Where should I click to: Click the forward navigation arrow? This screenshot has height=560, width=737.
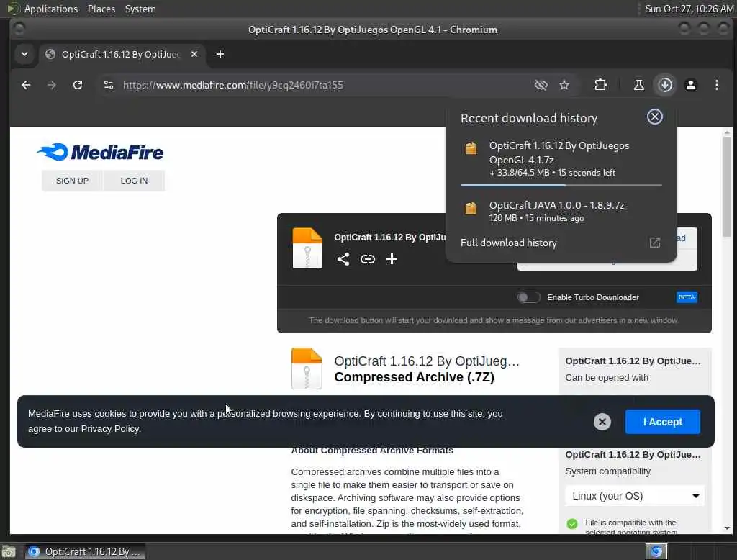[x=52, y=85]
